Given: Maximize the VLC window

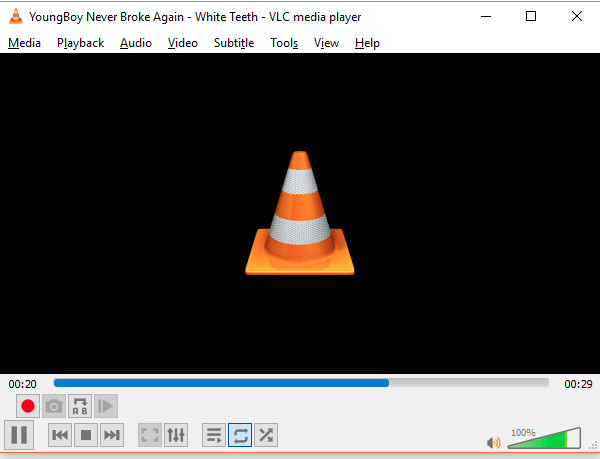Looking at the screenshot, I should coord(531,16).
